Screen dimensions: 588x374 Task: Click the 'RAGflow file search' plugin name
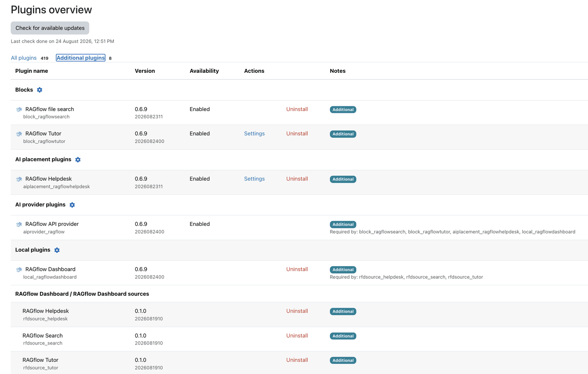tap(50, 109)
